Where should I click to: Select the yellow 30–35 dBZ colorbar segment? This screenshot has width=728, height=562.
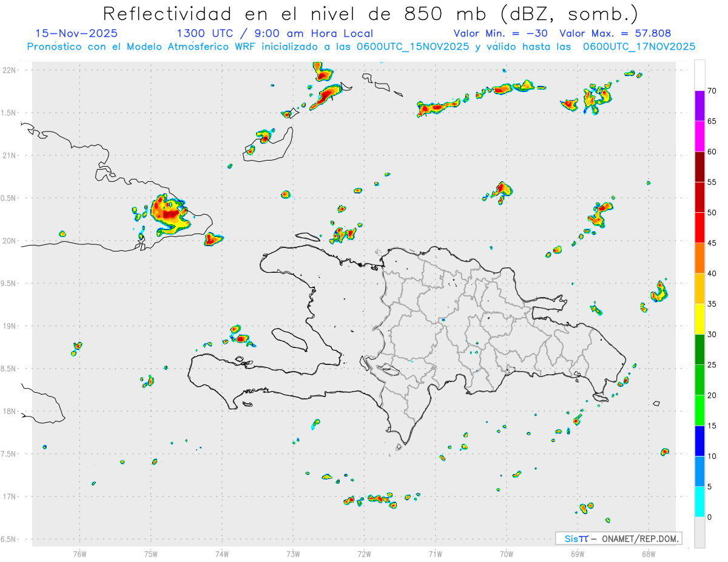click(x=699, y=319)
